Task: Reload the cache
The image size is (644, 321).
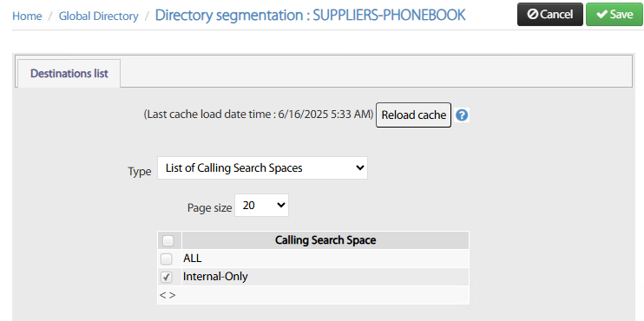Action: coord(414,115)
